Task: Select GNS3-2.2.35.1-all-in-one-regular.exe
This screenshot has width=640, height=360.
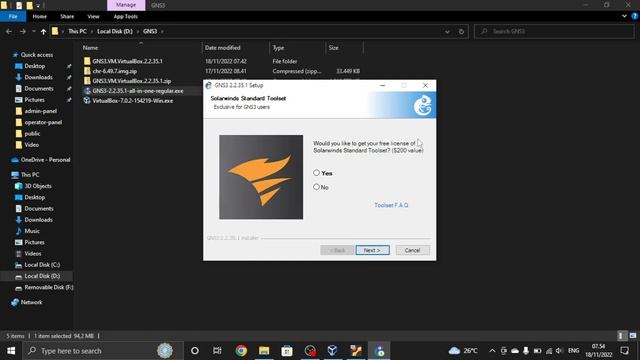Action: coord(138,91)
